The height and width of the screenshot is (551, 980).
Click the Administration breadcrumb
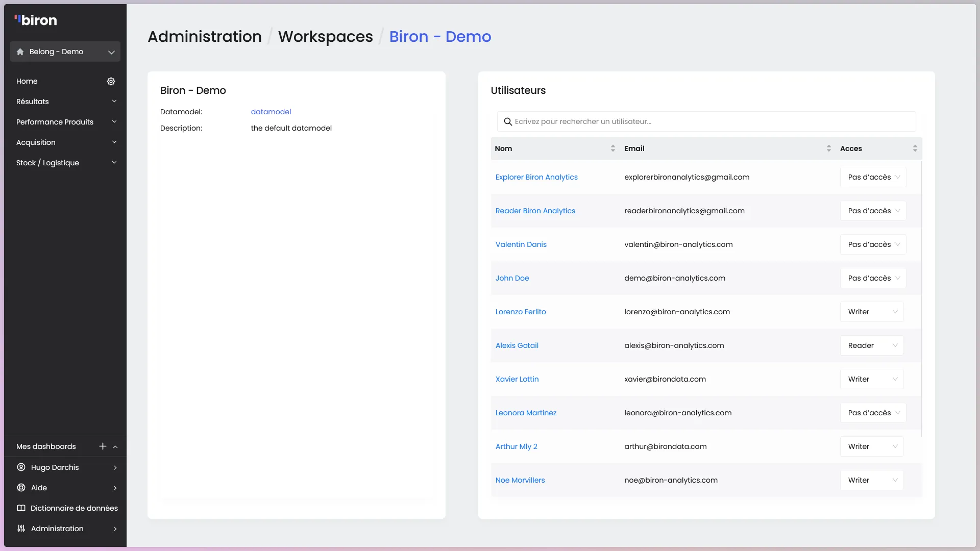[x=205, y=37]
